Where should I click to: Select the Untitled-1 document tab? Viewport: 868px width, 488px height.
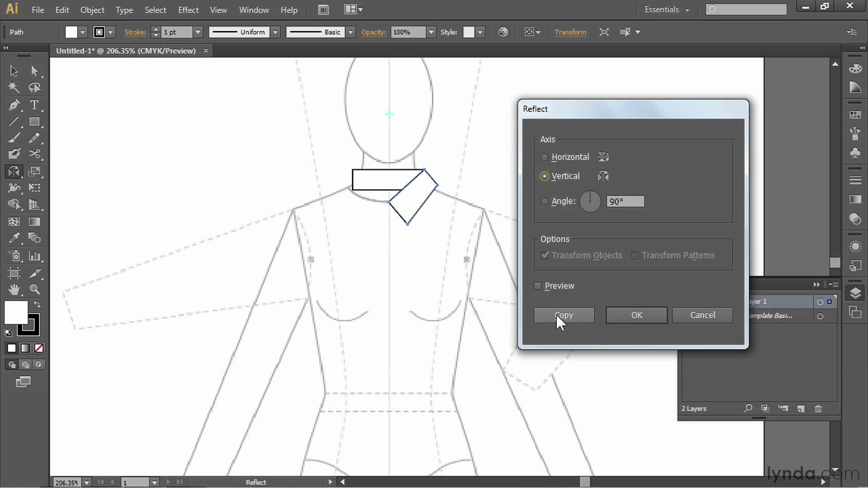coord(127,51)
